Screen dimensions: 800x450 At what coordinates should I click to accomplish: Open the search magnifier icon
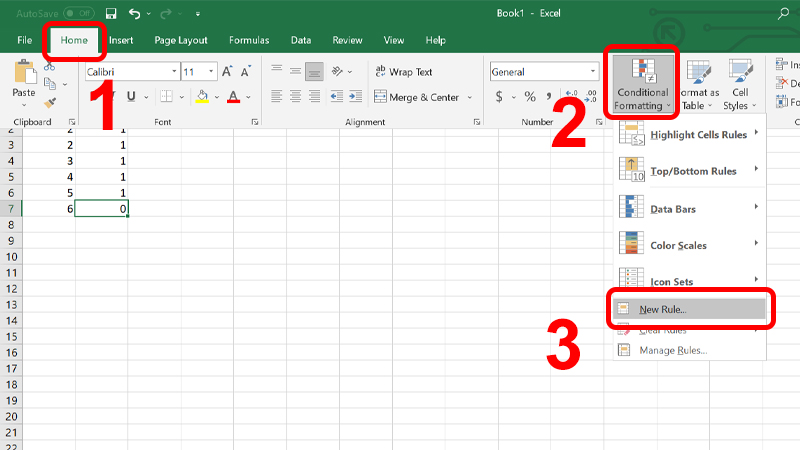click(781, 14)
